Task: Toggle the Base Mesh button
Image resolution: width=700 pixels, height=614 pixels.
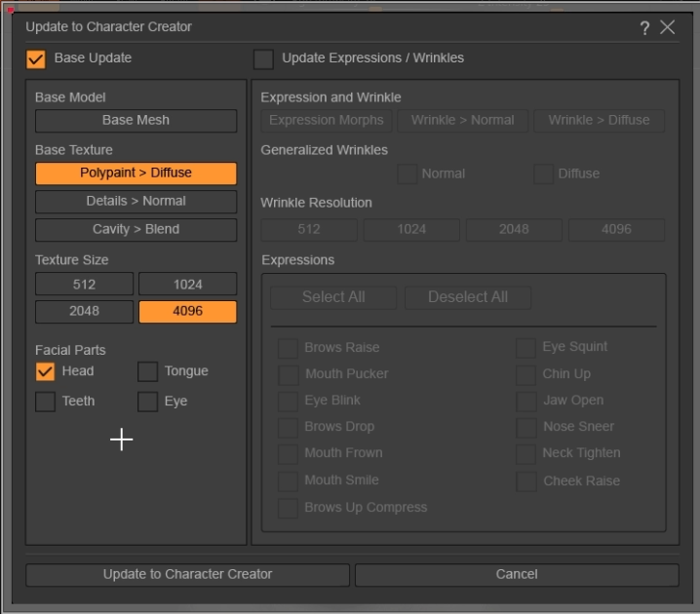Action: pos(136,121)
